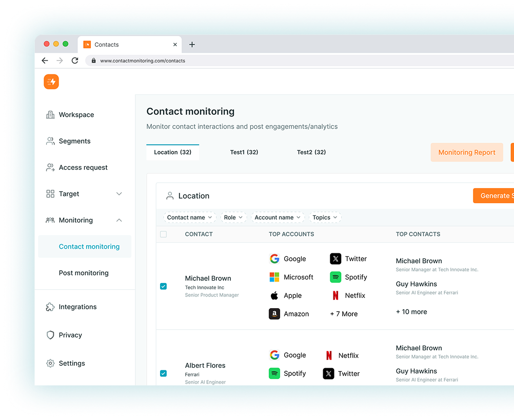Image resolution: width=514 pixels, height=420 pixels.
Task: Click 'Contact monitoring' page heading
Action: click(x=190, y=112)
